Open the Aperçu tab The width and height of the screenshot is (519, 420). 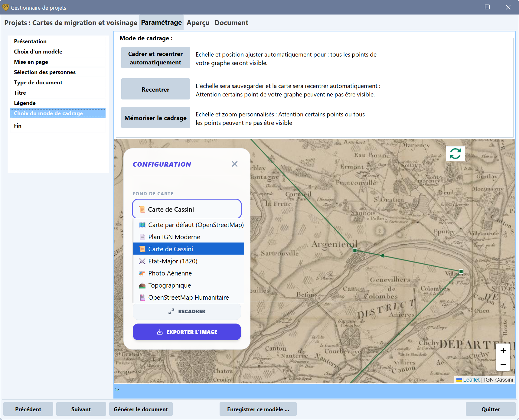pos(198,23)
